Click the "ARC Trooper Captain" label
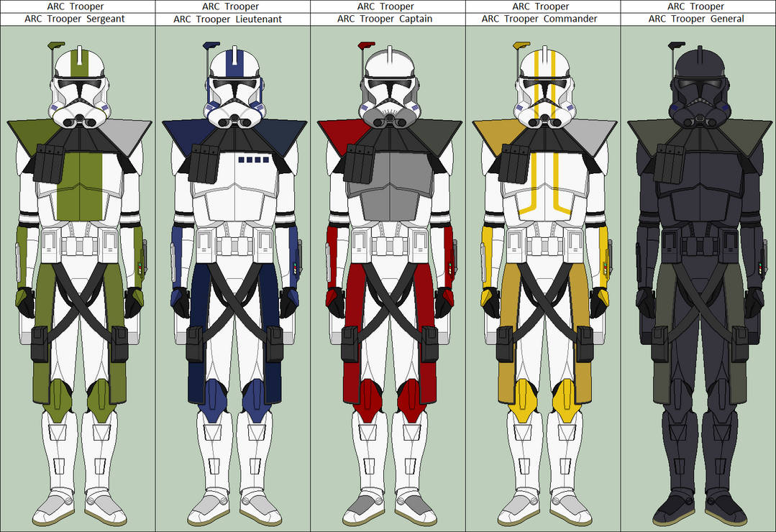776x532 pixels. click(385, 19)
